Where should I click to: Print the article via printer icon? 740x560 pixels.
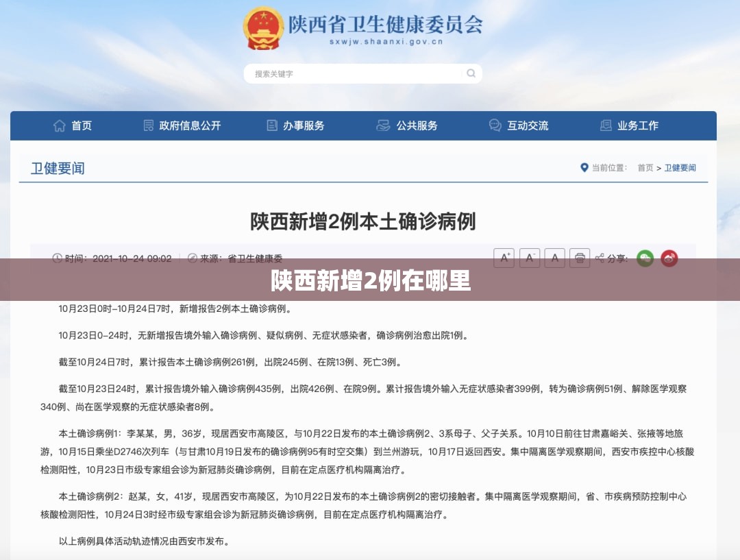click(580, 258)
